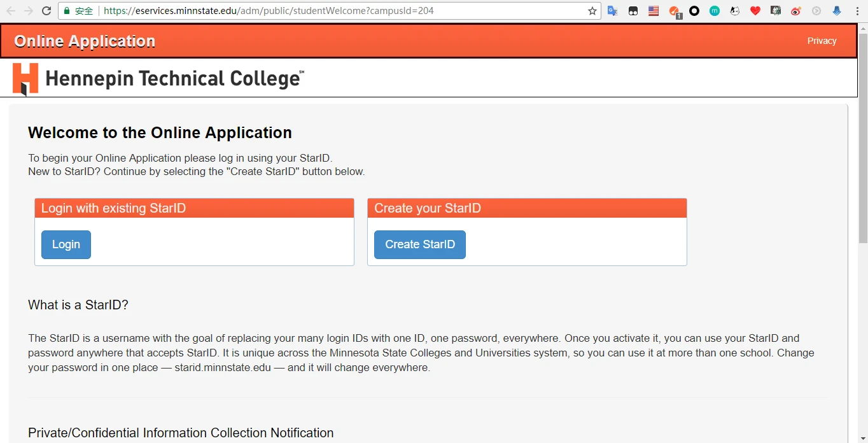Click the anime avatar extension icon
The image size is (868, 443).
pyautogui.click(x=776, y=11)
